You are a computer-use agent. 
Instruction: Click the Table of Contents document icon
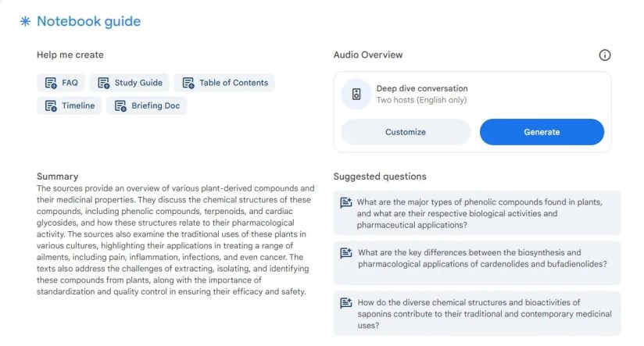pyautogui.click(x=188, y=83)
